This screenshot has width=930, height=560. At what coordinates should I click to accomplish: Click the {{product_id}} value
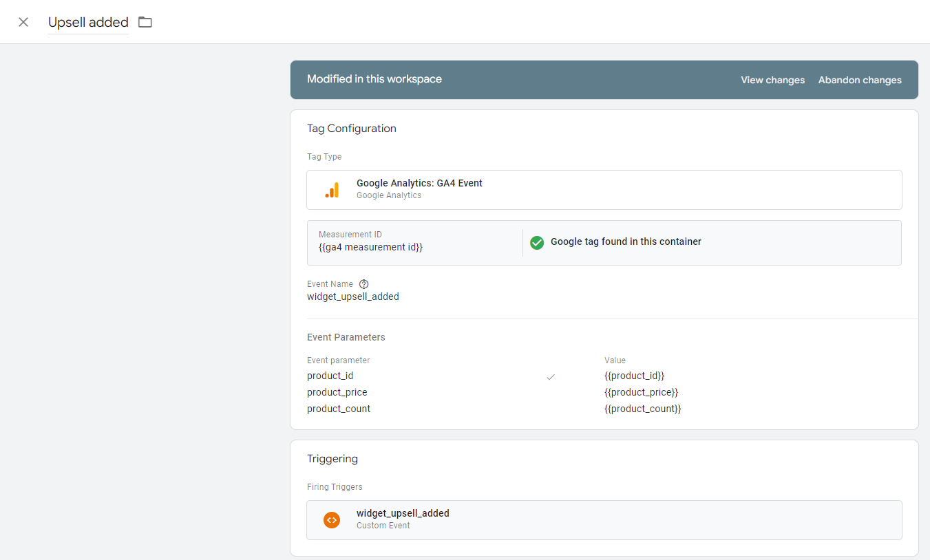click(x=634, y=376)
